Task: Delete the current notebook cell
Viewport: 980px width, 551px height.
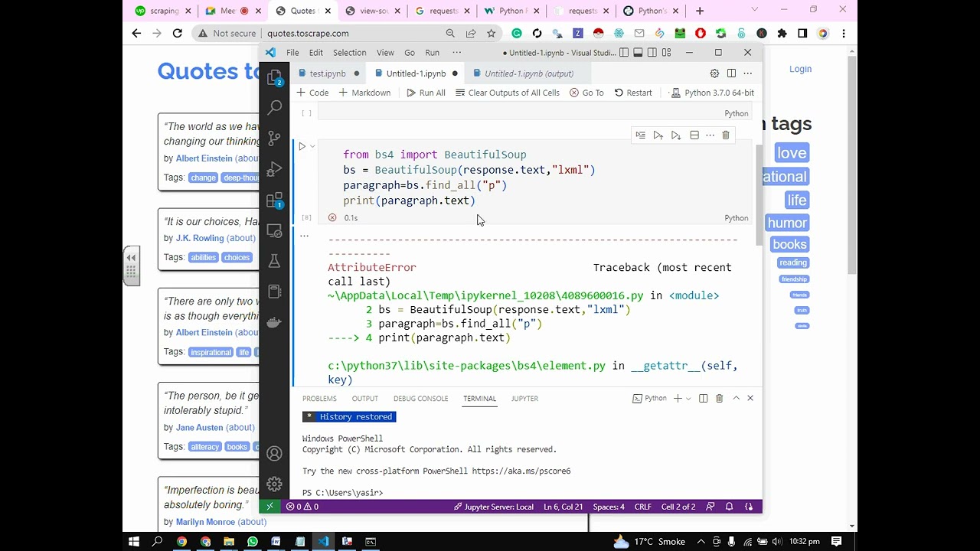Action: coord(726,135)
